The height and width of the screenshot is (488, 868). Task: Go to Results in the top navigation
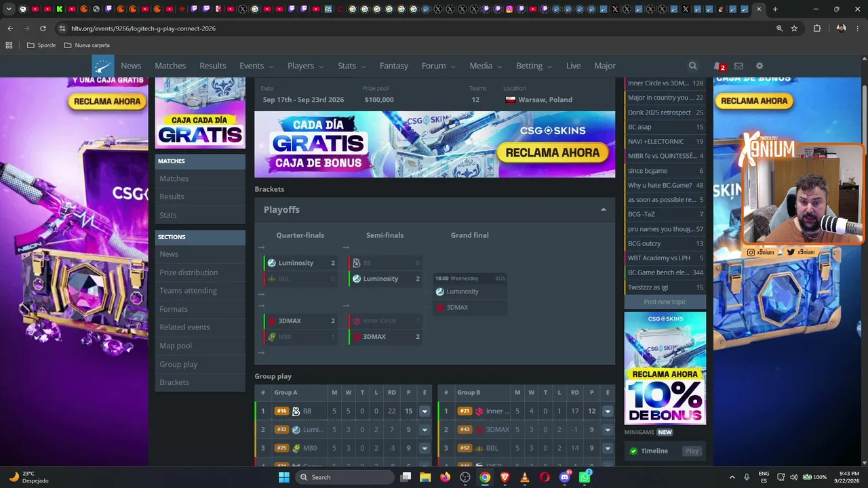coord(213,66)
